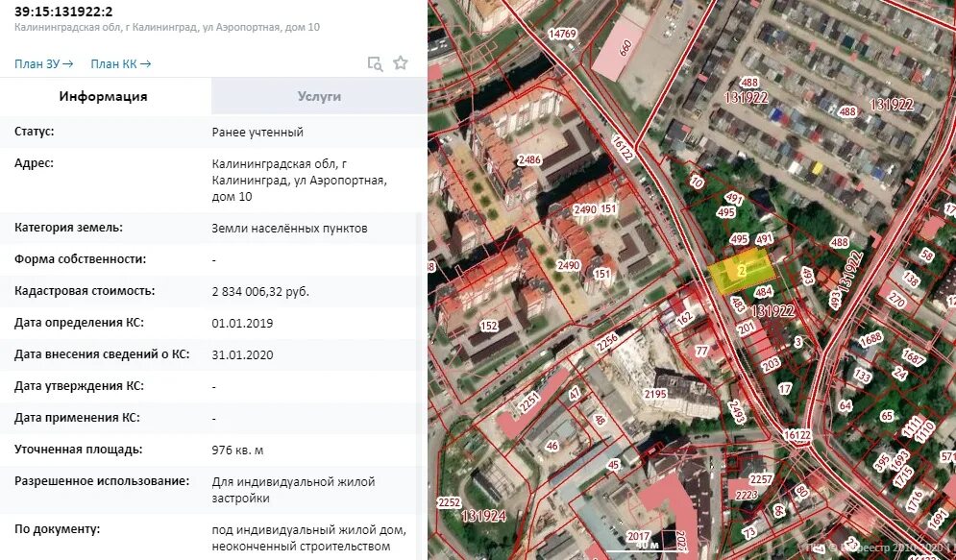Screen dimensions: 956x560
Task: Click quarter label 131924 on the map
Action: click(x=483, y=516)
